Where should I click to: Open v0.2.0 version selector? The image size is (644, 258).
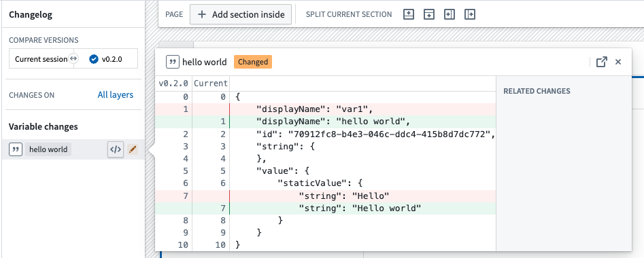(x=106, y=59)
